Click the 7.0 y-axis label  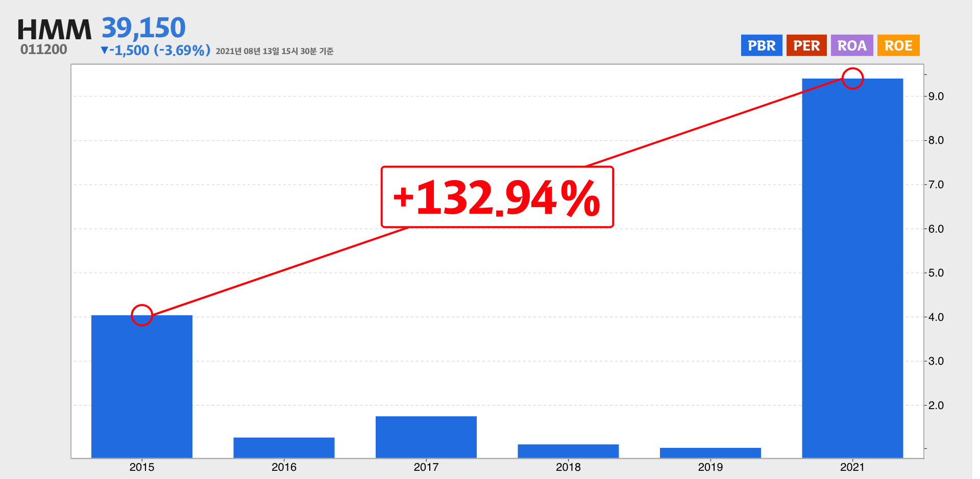(x=936, y=185)
